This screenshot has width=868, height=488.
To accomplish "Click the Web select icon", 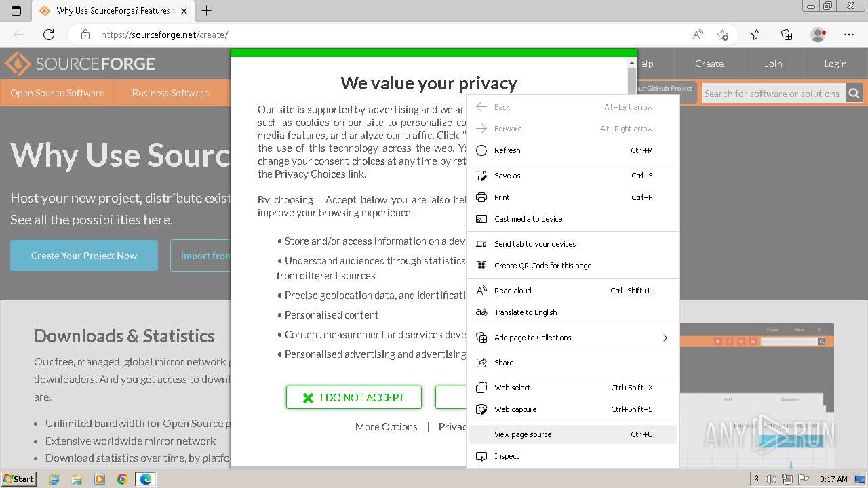I will tap(481, 388).
